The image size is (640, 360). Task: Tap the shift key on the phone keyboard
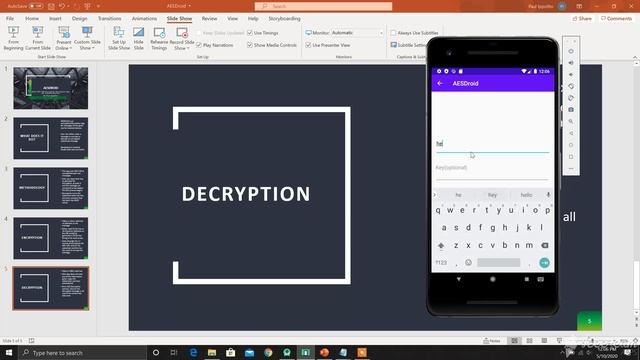coord(441,245)
